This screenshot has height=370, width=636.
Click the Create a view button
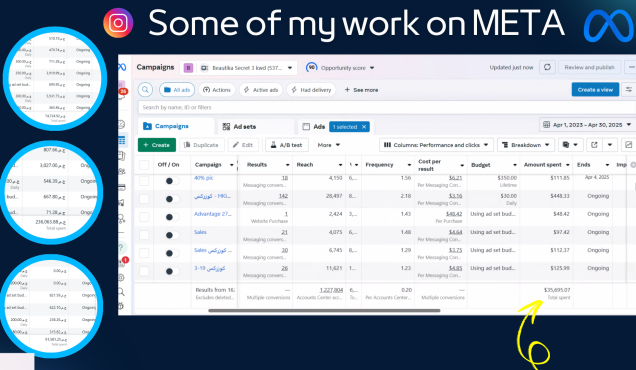pos(595,90)
